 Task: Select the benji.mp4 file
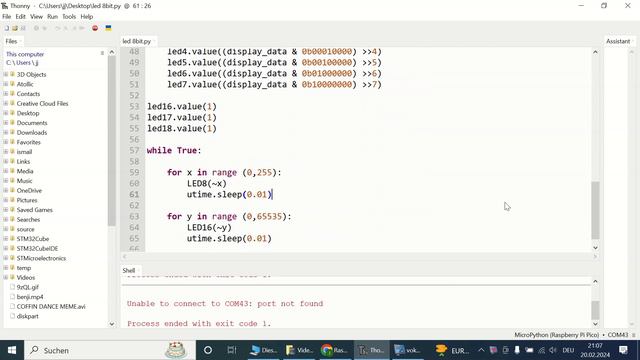[30, 297]
